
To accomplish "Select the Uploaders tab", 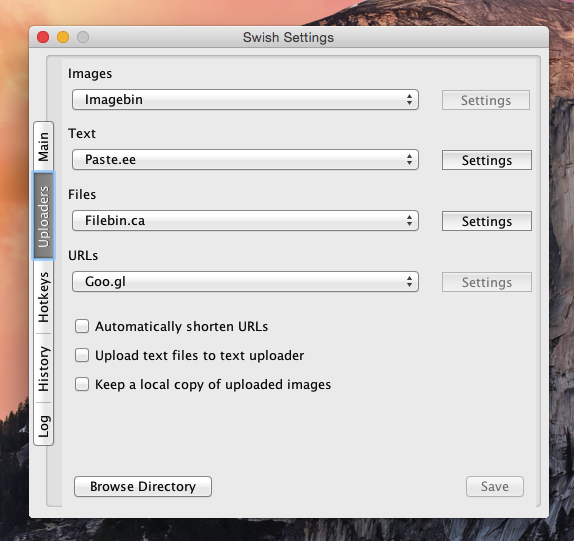I will [44, 216].
